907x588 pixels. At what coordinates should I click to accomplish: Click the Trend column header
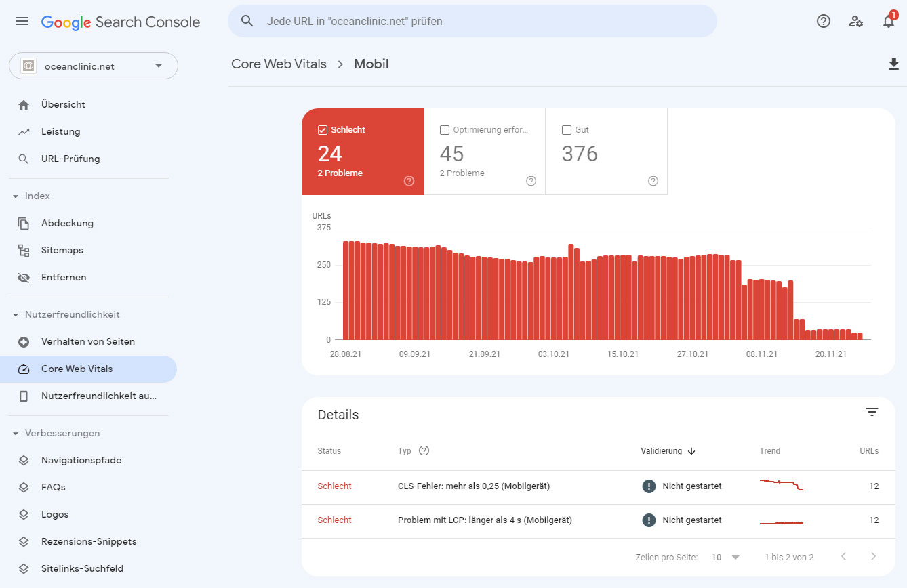click(770, 451)
